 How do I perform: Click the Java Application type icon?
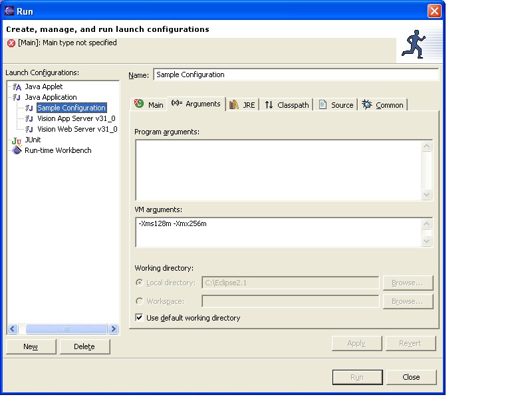point(17,98)
